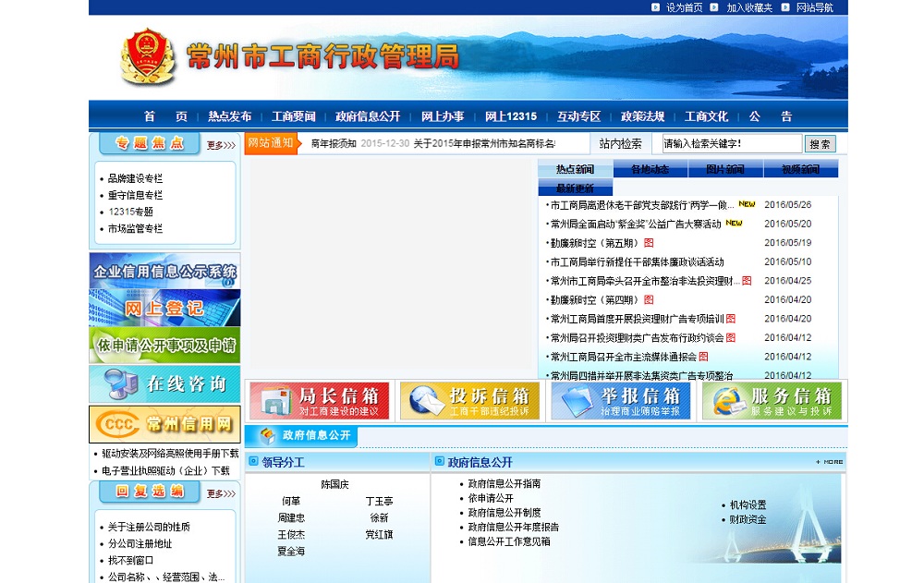Switch to the 最新更新 tab
The image size is (924, 583).
click(575, 188)
